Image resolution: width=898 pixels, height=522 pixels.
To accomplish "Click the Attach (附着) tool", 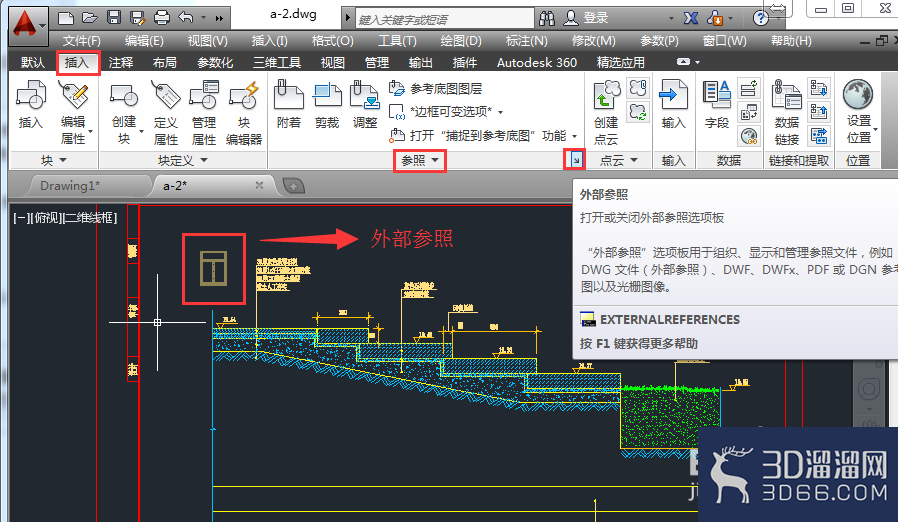I will (289, 104).
